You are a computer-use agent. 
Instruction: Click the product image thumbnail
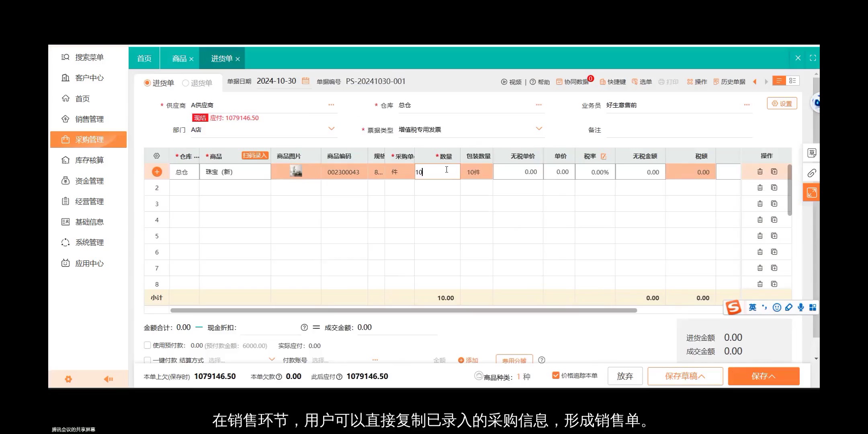296,171
